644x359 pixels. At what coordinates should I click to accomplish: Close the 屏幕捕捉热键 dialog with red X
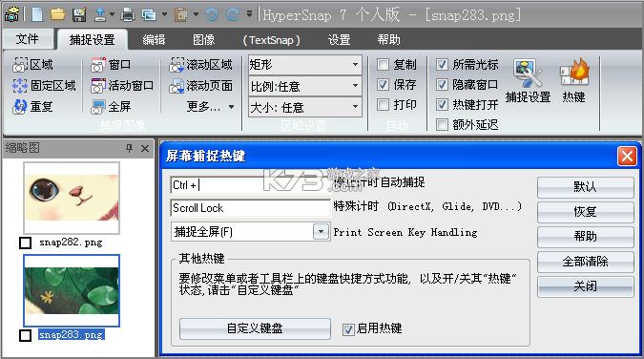click(x=627, y=157)
